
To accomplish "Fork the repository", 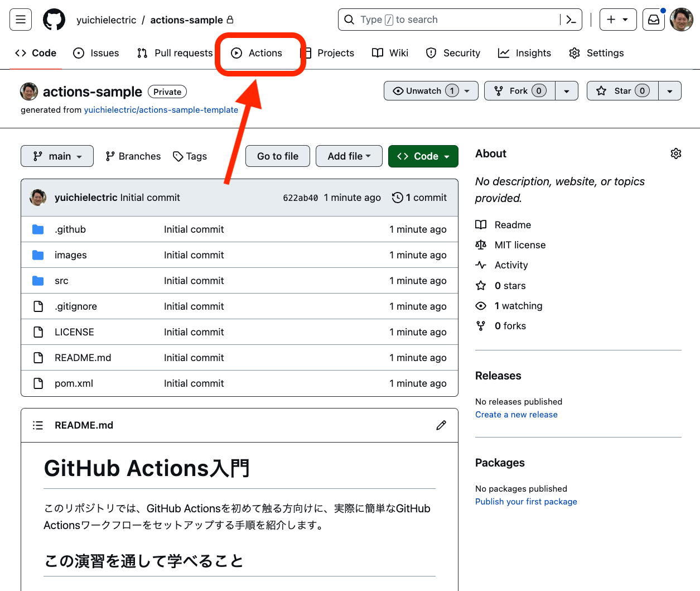I will 520,91.
